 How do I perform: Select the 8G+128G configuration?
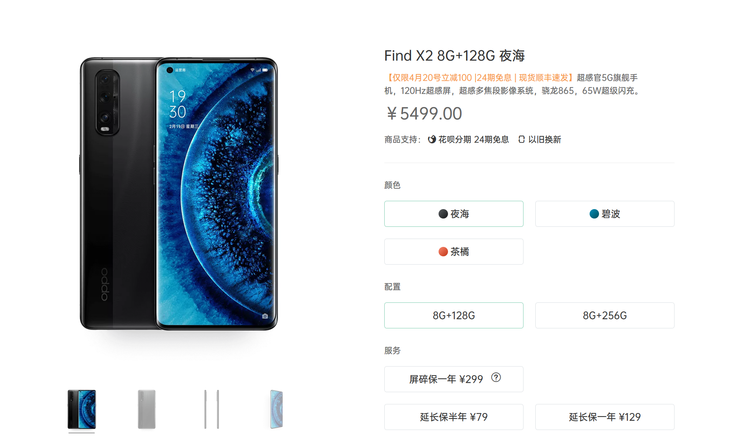click(x=454, y=315)
